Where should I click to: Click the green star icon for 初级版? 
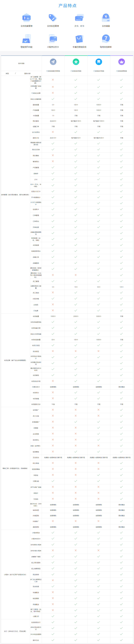tap(76, 62)
